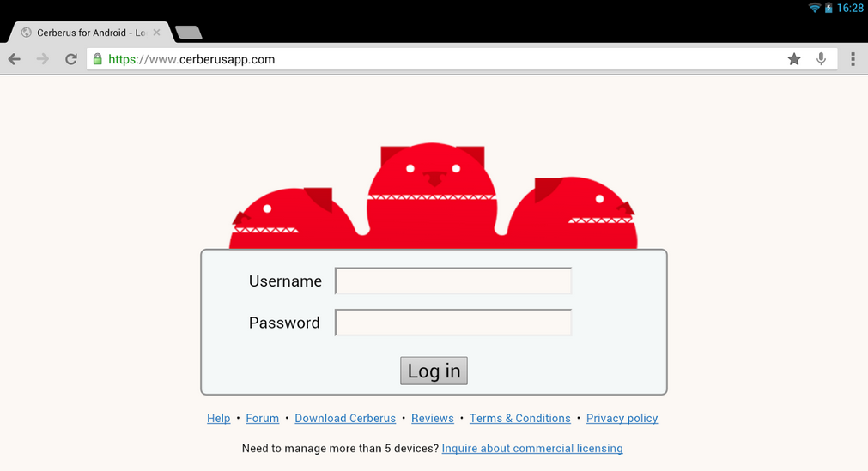This screenshot has height=471, width=868.
Task: Open the Help link
Action: pos(219,419)
